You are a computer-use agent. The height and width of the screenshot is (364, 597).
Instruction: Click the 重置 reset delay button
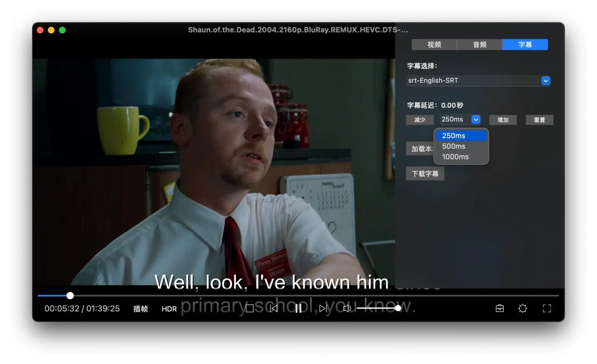(x=539, y=120)
